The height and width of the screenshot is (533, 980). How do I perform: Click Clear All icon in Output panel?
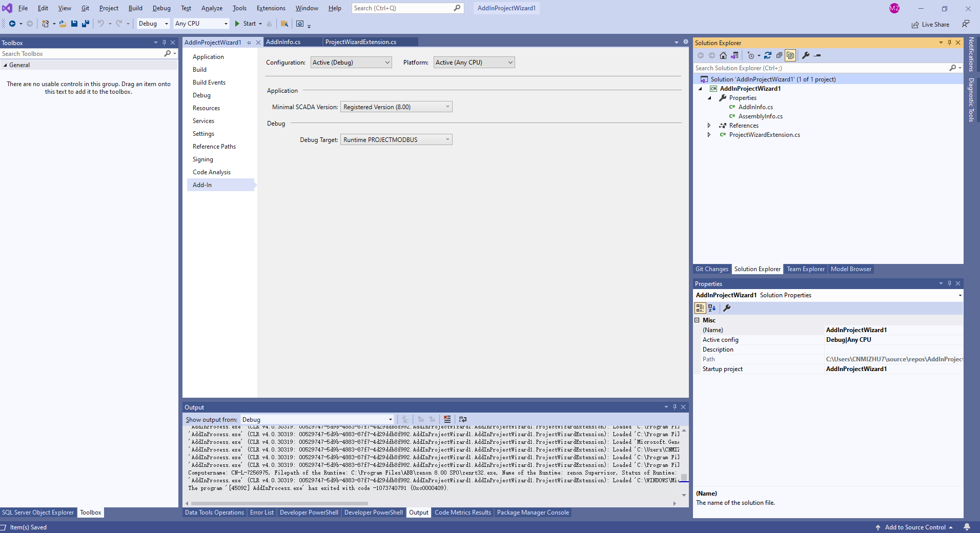click(447, 419)
